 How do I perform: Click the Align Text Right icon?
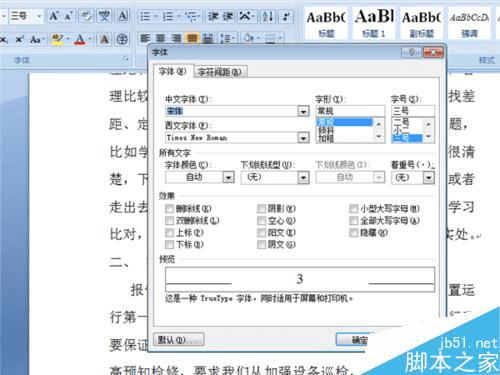pyautogui.click(x=176, y=39)
